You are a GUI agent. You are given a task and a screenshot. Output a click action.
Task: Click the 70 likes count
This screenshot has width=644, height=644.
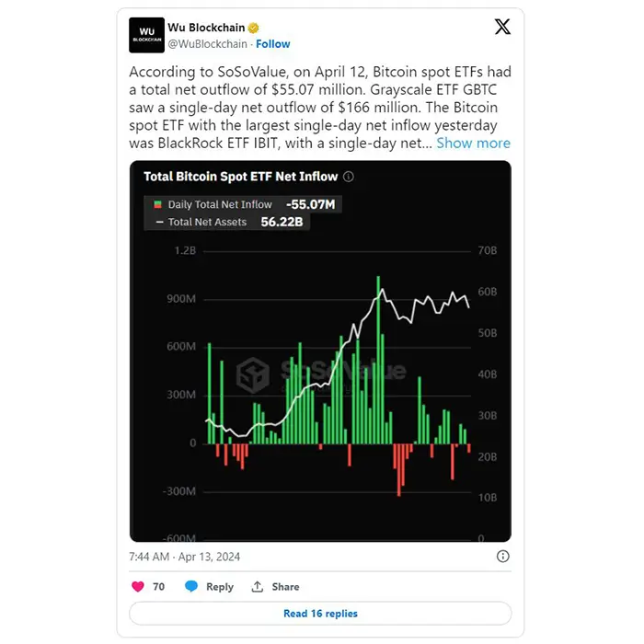(x=158, y=587)
